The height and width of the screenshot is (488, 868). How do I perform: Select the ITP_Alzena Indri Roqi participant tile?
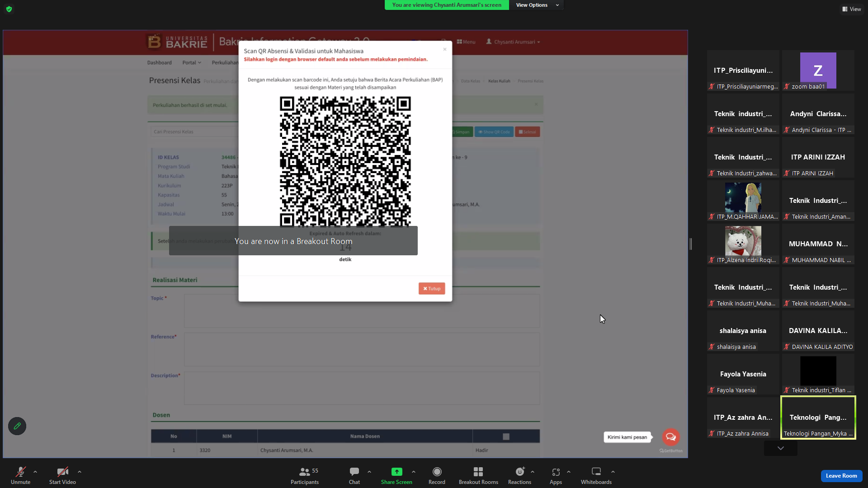743,244
